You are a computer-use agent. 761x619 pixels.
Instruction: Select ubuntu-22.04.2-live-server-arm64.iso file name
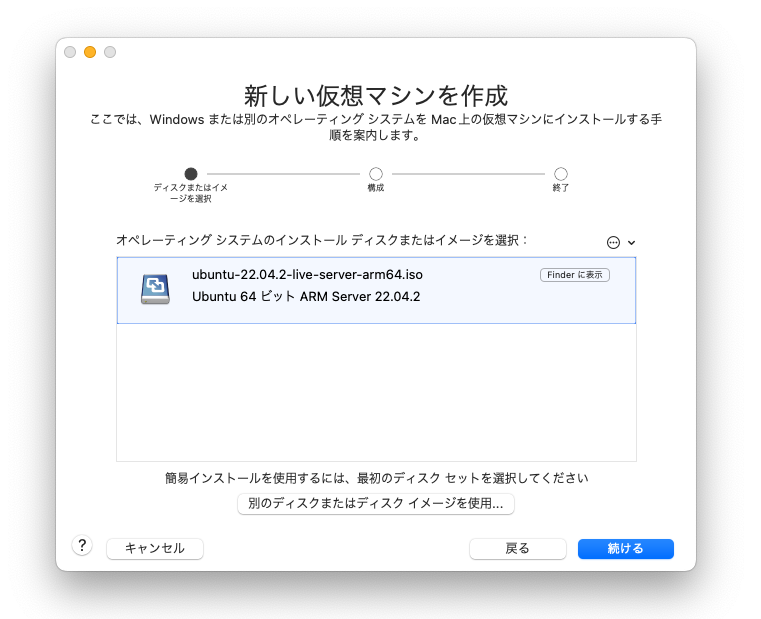pos(307,275)
